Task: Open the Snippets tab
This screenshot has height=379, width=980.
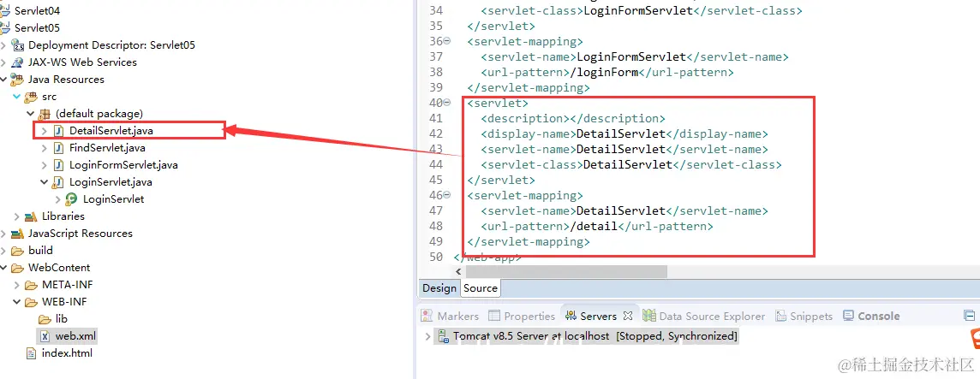Action: pos(804,316)
